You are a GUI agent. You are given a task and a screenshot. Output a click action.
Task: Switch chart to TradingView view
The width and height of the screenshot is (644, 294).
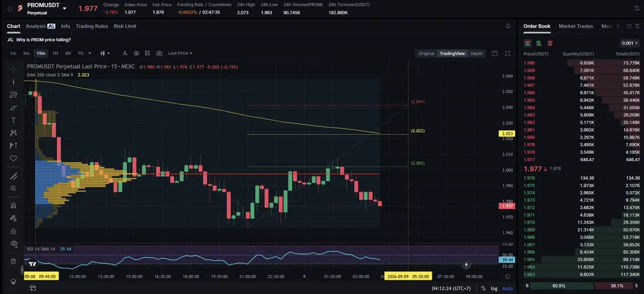[452, 53]
